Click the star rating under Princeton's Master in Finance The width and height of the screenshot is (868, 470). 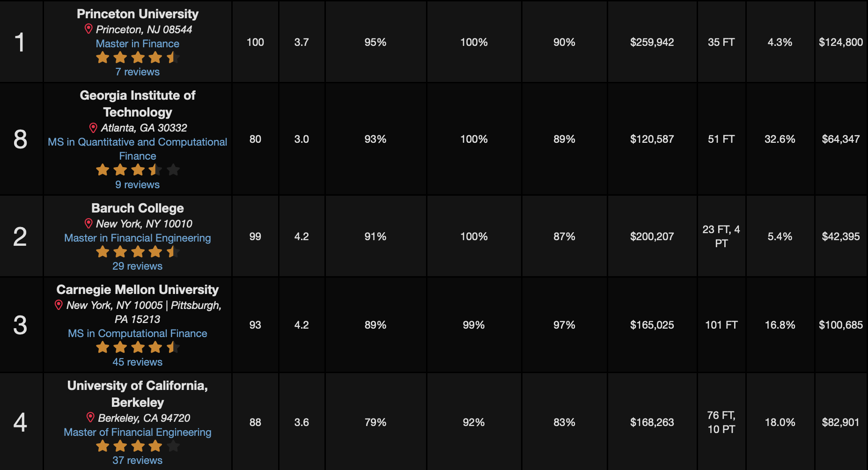coord(138,58)
